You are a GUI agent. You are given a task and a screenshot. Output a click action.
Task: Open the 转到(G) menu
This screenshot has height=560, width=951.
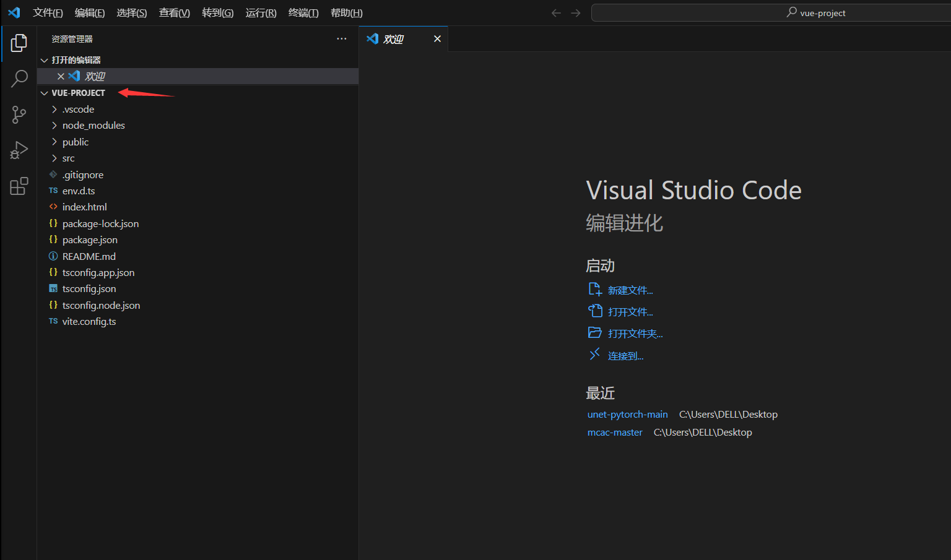(x=218, y=13)
